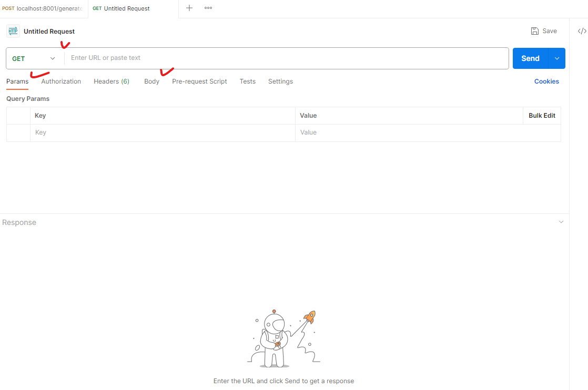Viewport: 588px width, 390px height.
Task: Open new tab with plus icon
Action: [x=189, y=8]
